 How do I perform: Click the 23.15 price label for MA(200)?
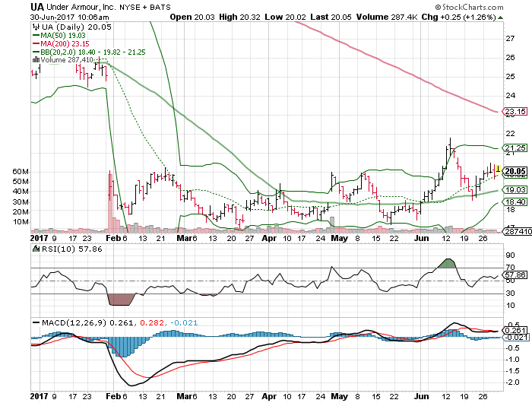pyautogui.click(x=515, y=111)
